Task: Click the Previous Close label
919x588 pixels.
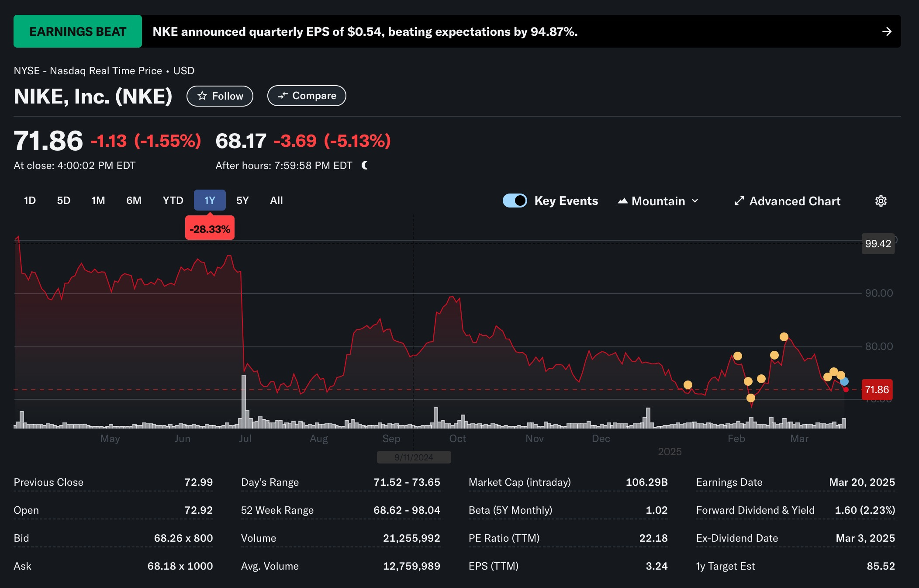Action: coord(48,482)
